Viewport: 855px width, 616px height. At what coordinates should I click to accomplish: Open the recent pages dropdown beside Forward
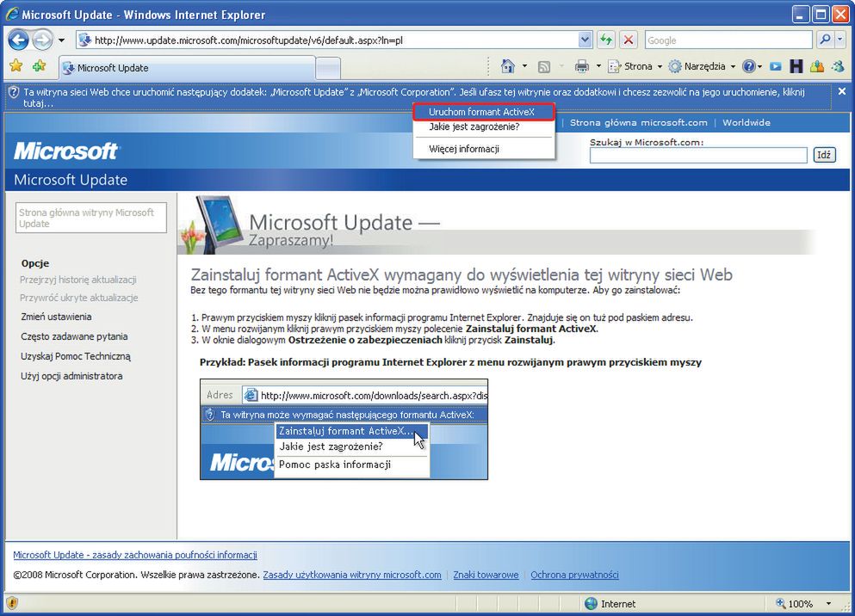tap(61, 40)
